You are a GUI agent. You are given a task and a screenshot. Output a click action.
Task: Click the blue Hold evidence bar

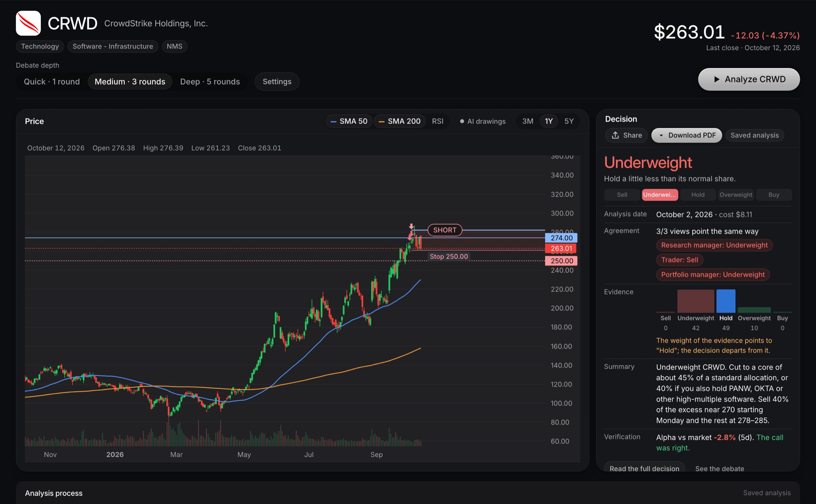(x=726, y=301)
